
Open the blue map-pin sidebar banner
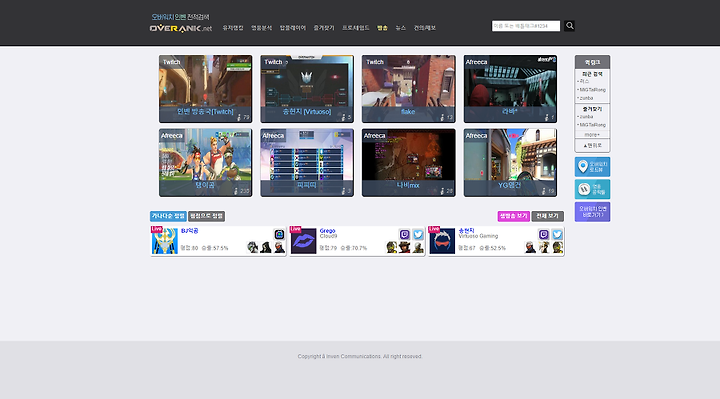tap(592, 167)
